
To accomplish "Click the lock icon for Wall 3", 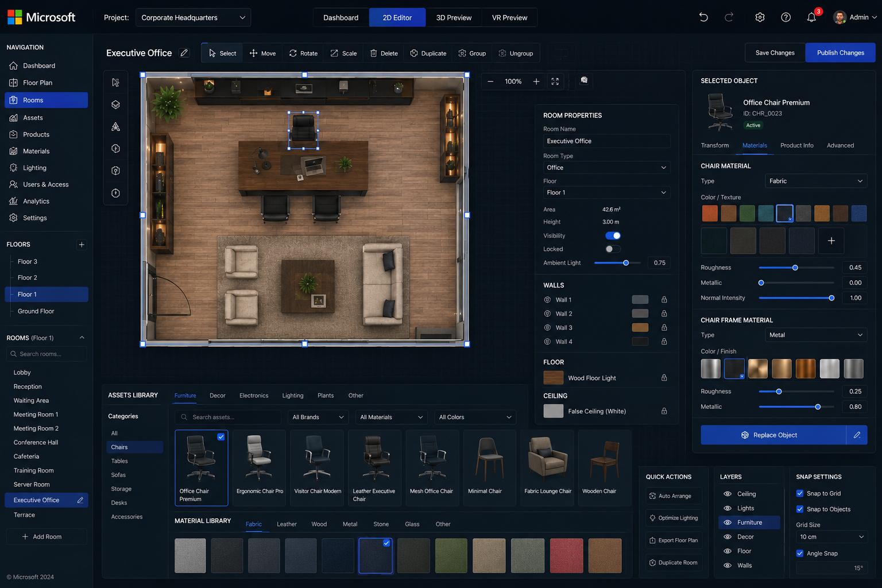I will 664,328.
